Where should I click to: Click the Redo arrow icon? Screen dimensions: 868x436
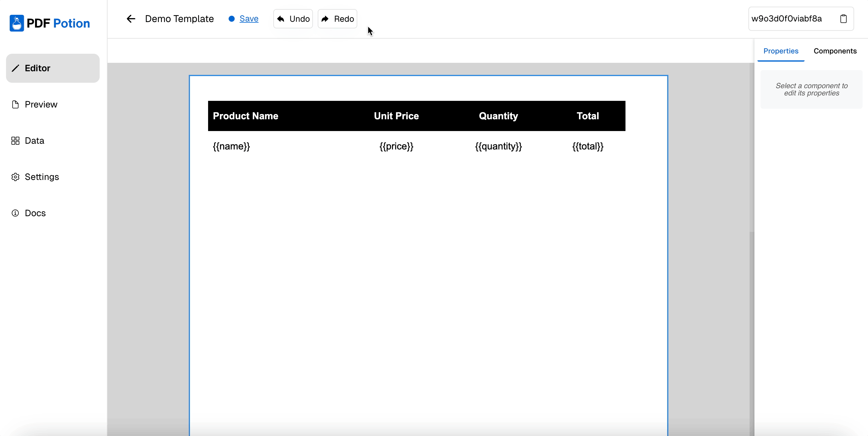click(x=325, y=19)
